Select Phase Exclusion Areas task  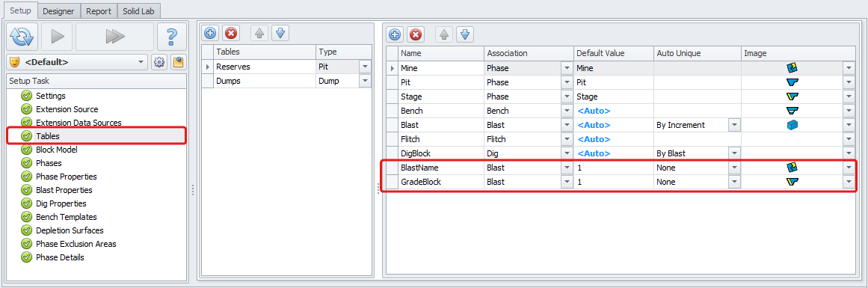coord(76,244)
